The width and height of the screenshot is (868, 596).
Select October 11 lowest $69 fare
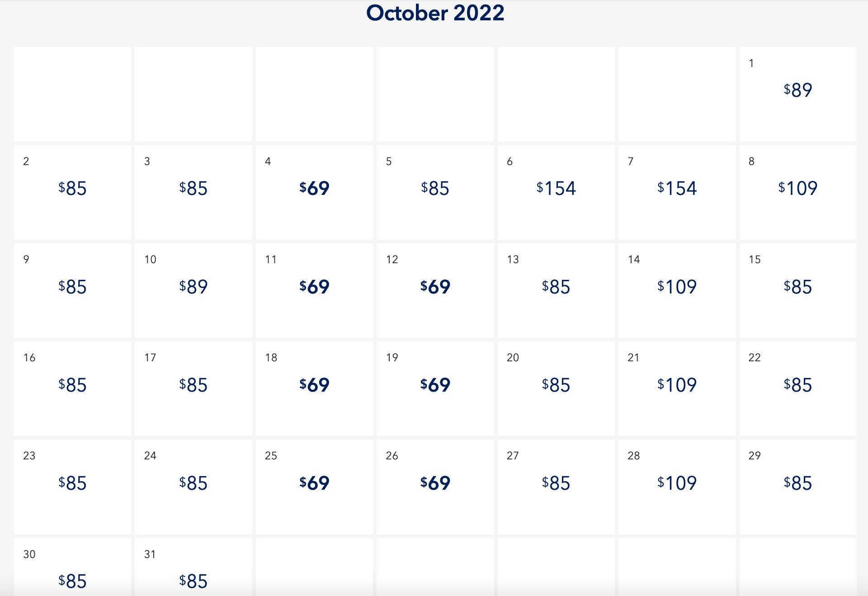coord(314,287)
